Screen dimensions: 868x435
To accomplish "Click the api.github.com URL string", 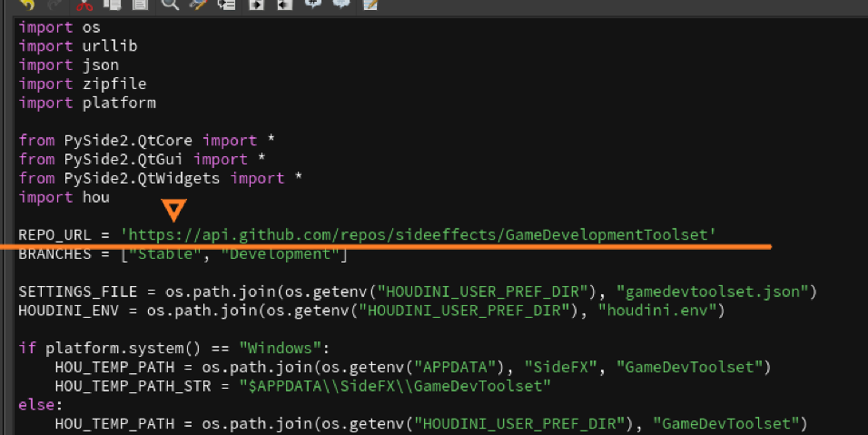I will (419, 234).
